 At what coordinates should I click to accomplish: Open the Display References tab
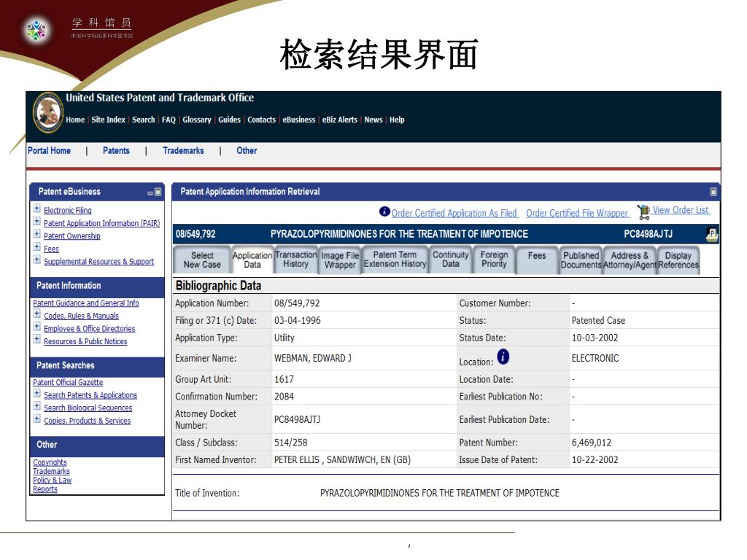tap(678, 260)
